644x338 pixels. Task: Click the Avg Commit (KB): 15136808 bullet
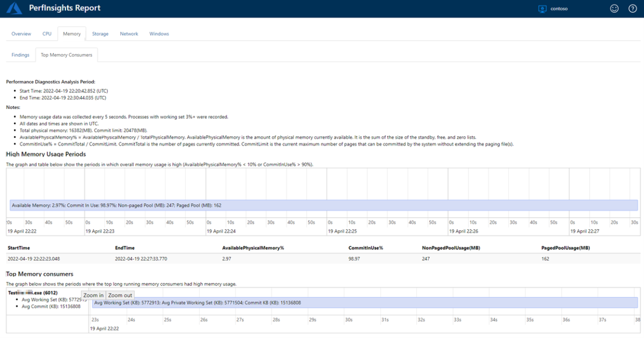pos(51,306)
